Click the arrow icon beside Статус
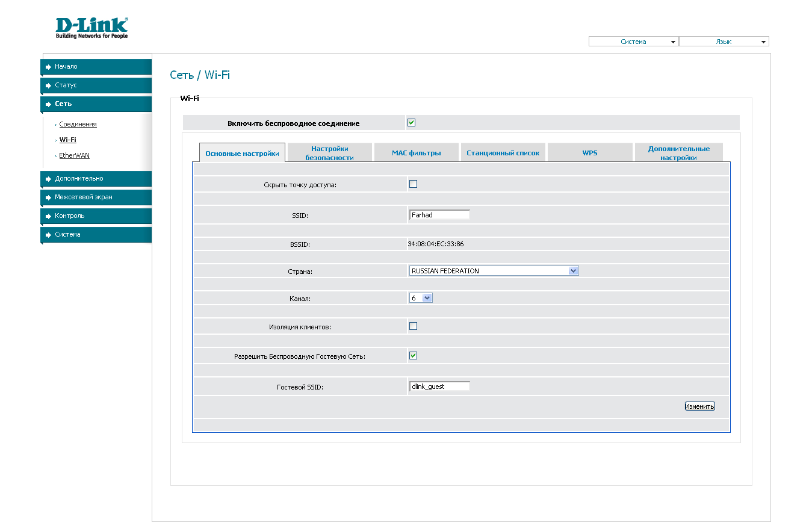Viewport: 812px width, 531px height. (48, 85)
